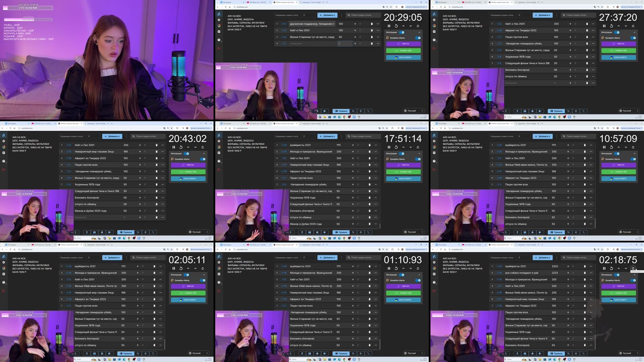Open the colorful wheel page from the sidebar

point(3,147)
